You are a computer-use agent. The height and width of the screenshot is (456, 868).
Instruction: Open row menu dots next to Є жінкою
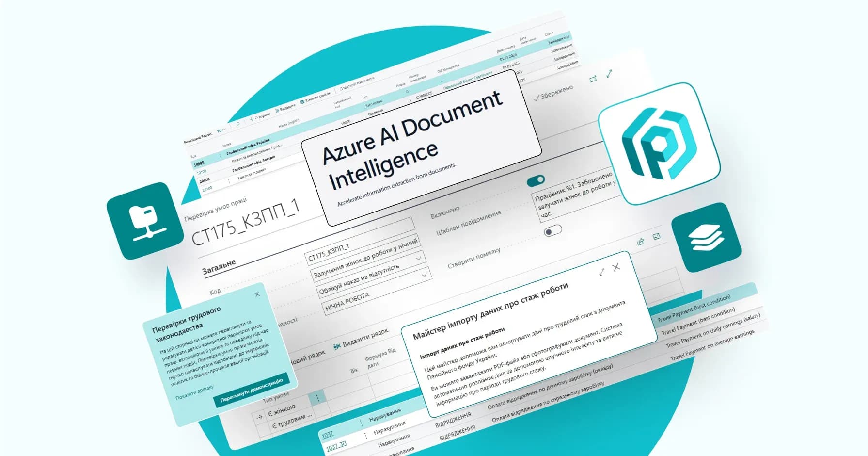click(317, 398)
